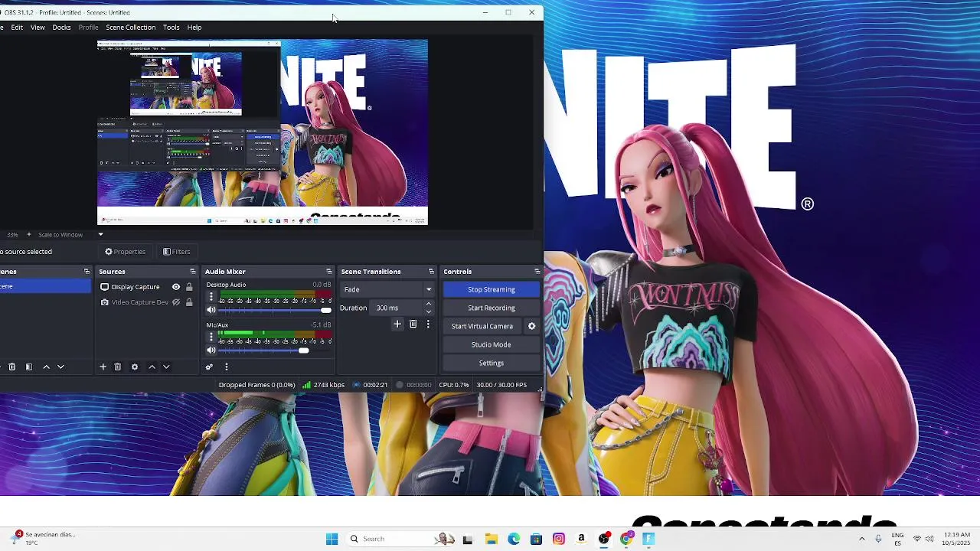Open Microsoft Edge from taskbar
This screenshot has width=980, height=551.
[514, 539]
